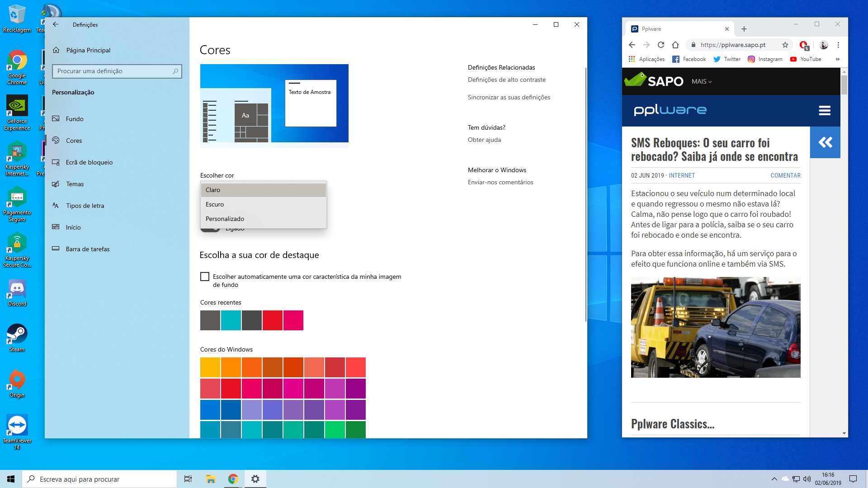The width and height of the screenshot is (868, 488).
Task: Open the Pplware hamburger menu
Action: [826, 110]
